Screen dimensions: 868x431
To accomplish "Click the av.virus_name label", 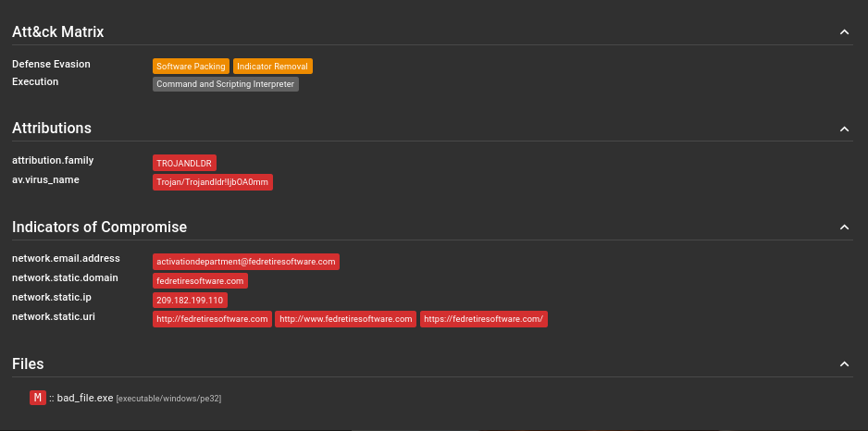I will click(45, 179).
